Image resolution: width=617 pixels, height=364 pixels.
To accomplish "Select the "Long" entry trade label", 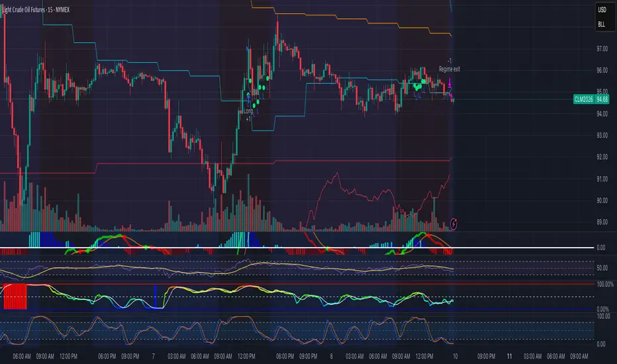I will coord(248,111).
